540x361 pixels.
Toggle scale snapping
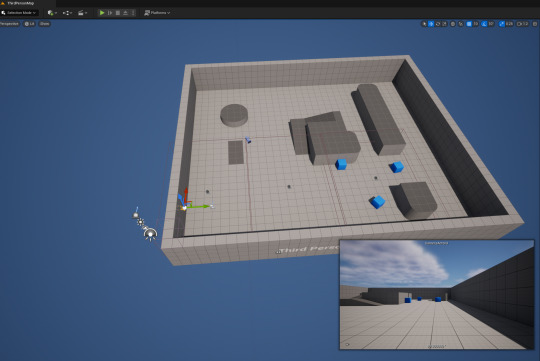tap(502, 24)
